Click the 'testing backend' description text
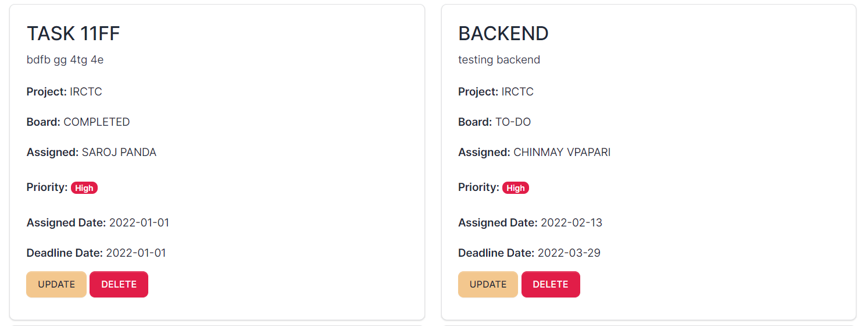This screenshot has width=868, height=326. click(499, 59)
